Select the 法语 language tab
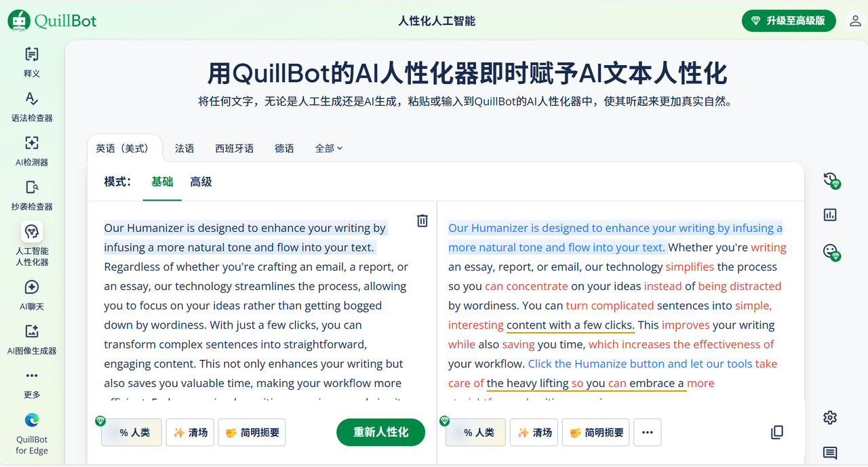 [x=184, y=148]
